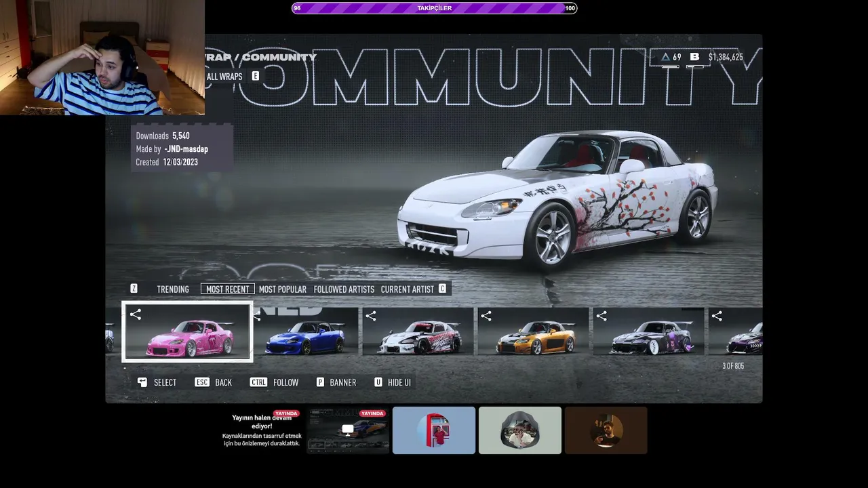
Task: Open the live stream preview thumbnail
Action: pyautogui.click(x=348, y=430)
